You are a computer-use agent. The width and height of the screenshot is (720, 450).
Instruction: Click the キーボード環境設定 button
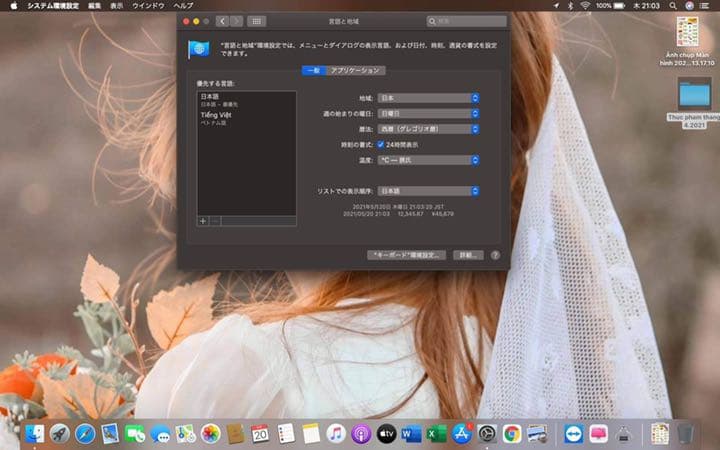coord(406,255)
